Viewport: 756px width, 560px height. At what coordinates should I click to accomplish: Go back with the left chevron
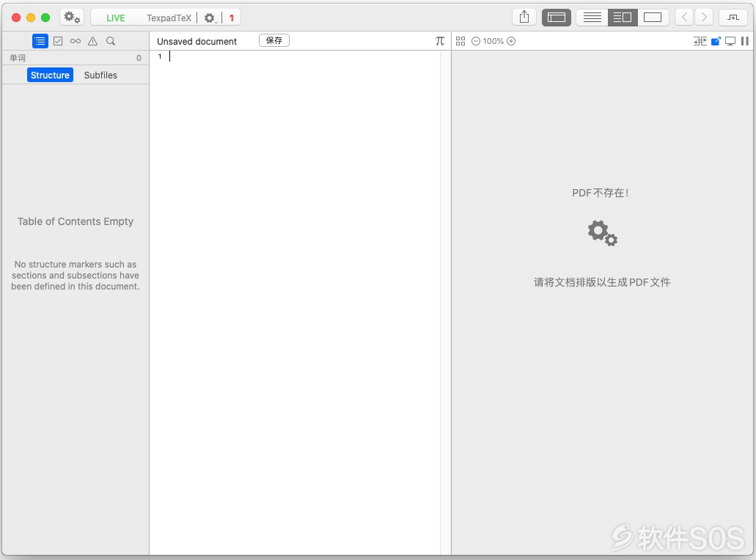pos(684,18)
